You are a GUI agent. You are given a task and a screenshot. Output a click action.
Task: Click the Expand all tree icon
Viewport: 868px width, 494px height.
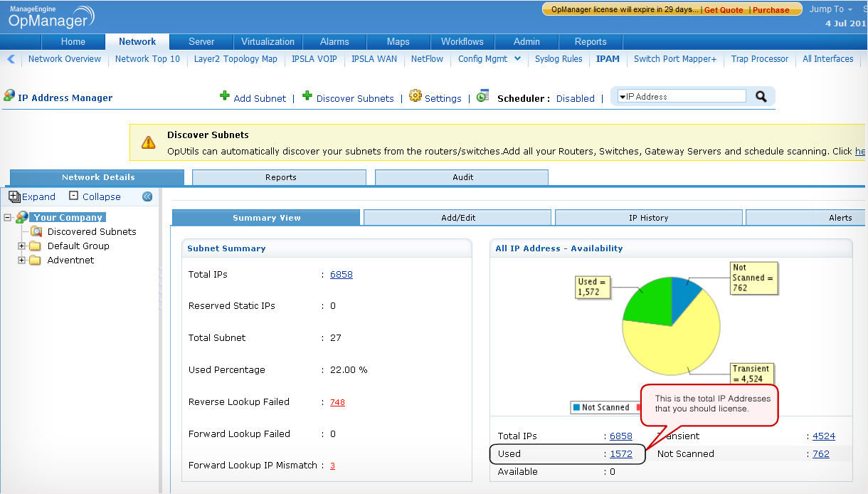(14, 196)
